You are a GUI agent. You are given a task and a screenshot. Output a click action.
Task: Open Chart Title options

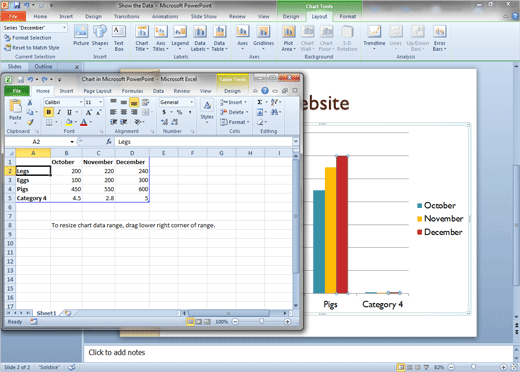(142, 38)
